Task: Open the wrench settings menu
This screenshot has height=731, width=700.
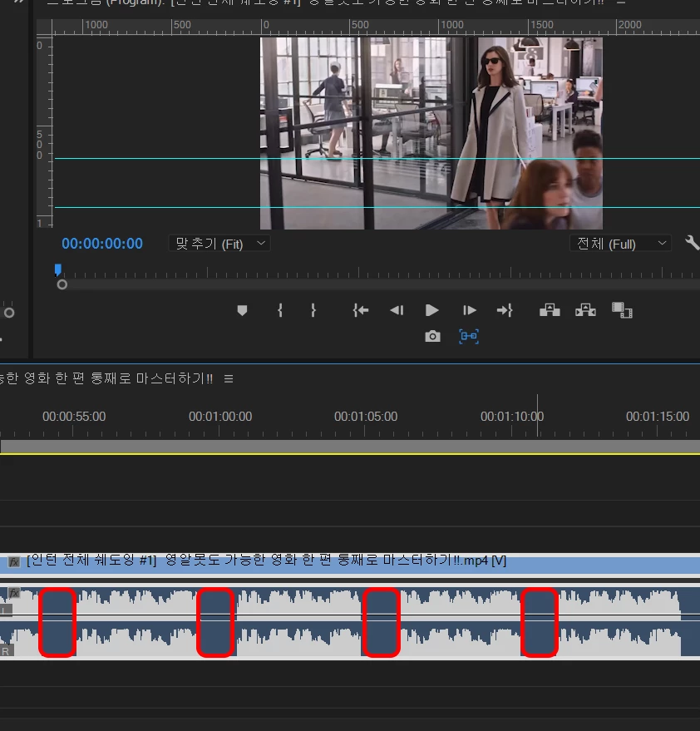Action: [x=692, y=243]
